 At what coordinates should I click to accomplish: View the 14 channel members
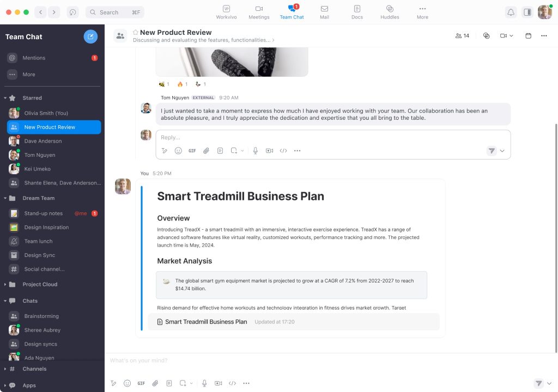462,36
